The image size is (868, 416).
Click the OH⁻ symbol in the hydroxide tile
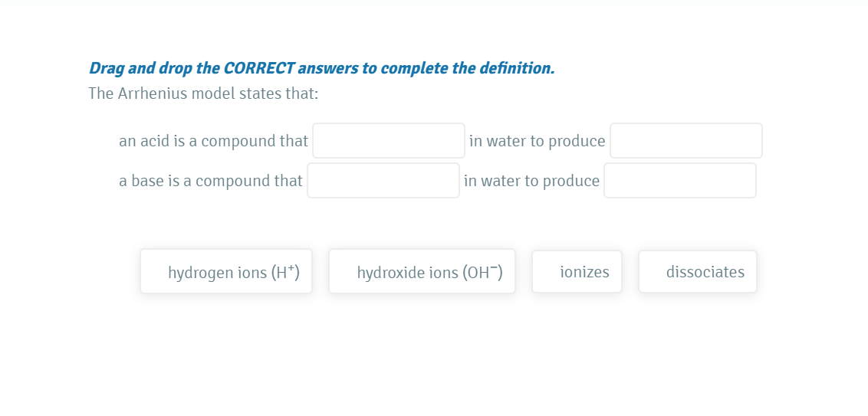[x=483, y=272]
